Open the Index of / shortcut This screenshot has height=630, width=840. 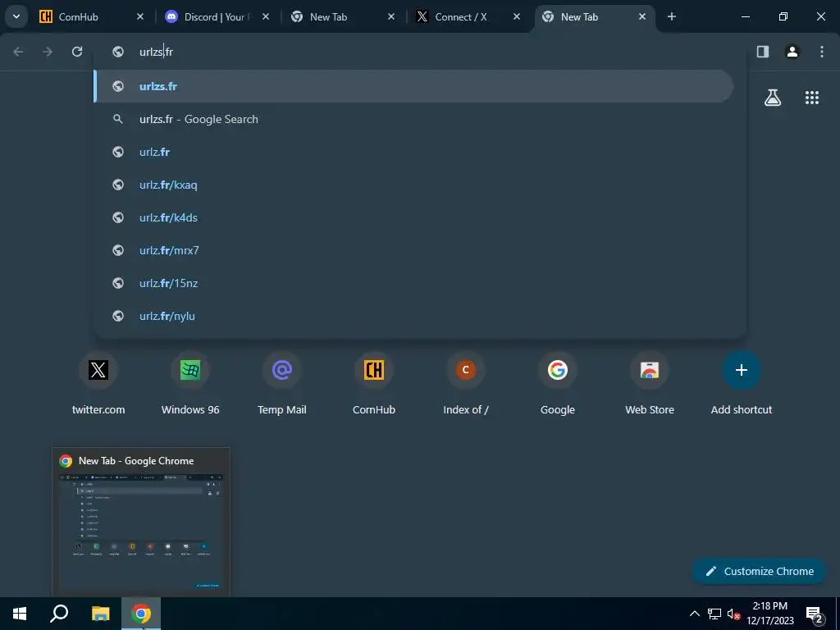tap(466, 383)
